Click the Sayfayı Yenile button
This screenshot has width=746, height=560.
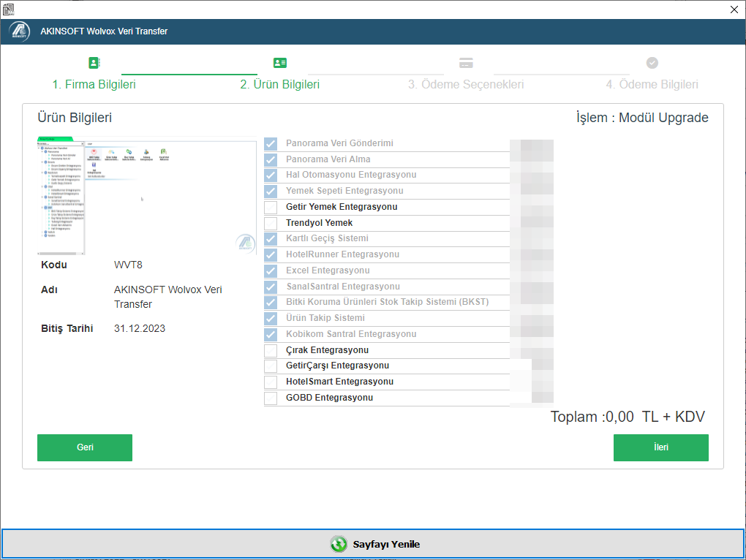pos(373,544)
